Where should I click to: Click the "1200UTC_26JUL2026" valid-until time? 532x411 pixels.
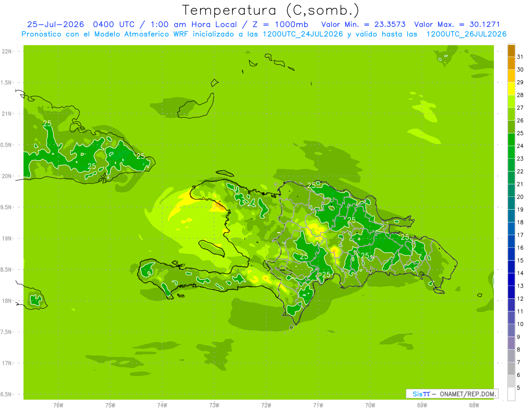coord(466,34)
